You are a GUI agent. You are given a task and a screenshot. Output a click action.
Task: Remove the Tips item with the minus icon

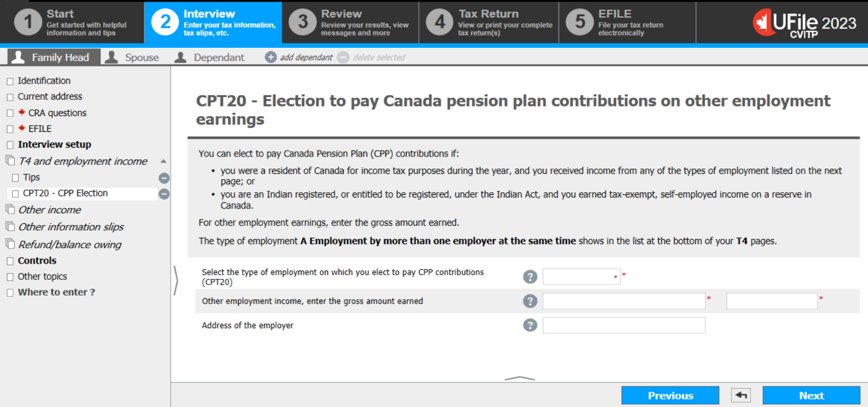[x=164, y=178]
